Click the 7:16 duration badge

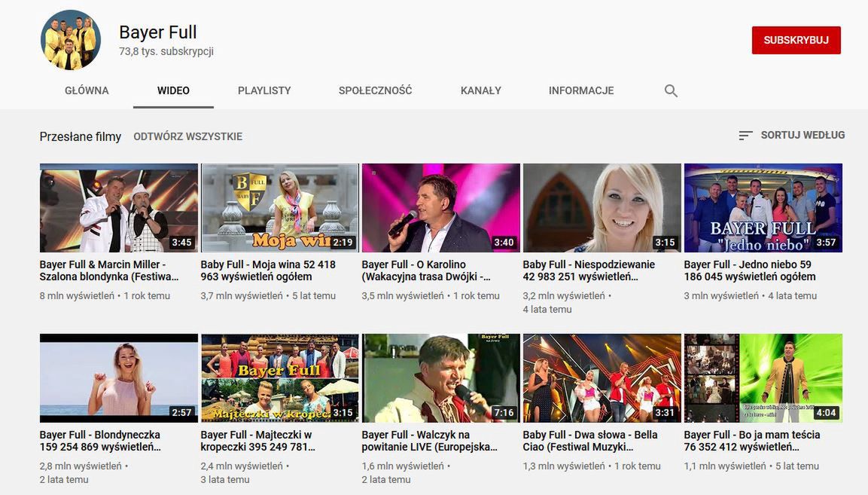(504, 412)
